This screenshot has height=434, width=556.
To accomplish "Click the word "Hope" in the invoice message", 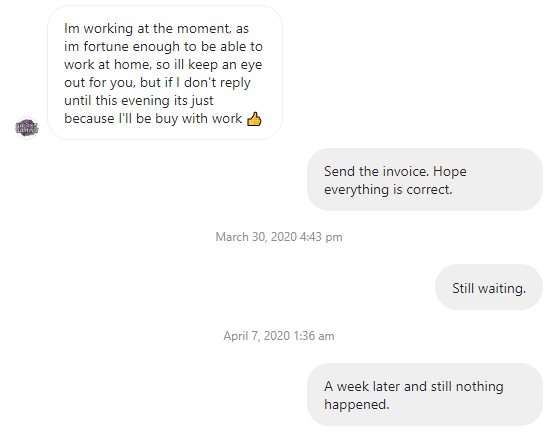I will pyautogui.click(x=450, y=172).
